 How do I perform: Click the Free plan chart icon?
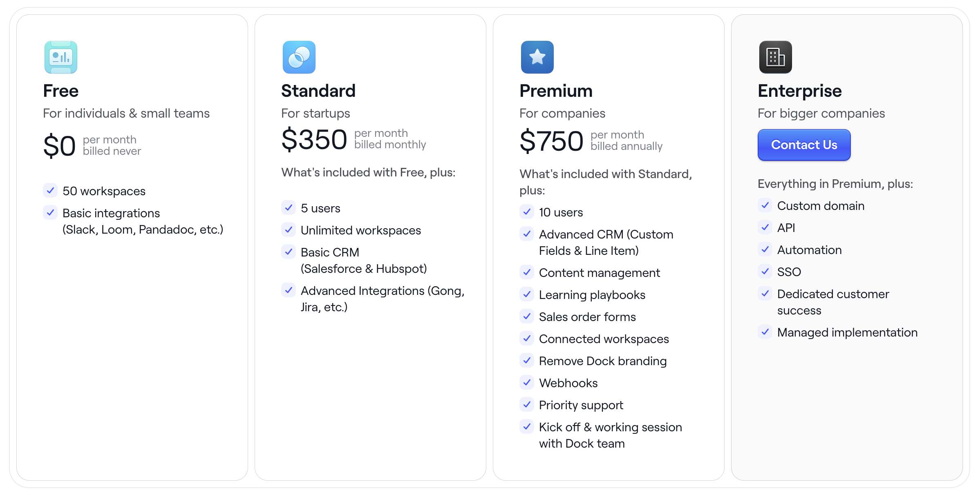point(61,57)
